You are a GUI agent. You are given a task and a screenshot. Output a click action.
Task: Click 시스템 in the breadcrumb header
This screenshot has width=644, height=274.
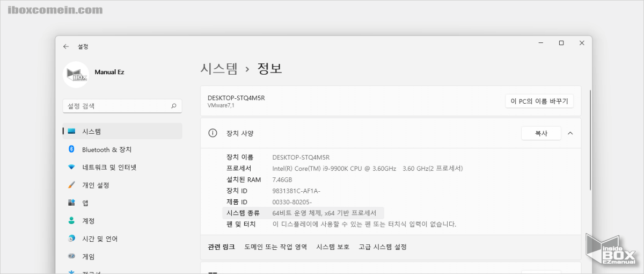(218, 69)
